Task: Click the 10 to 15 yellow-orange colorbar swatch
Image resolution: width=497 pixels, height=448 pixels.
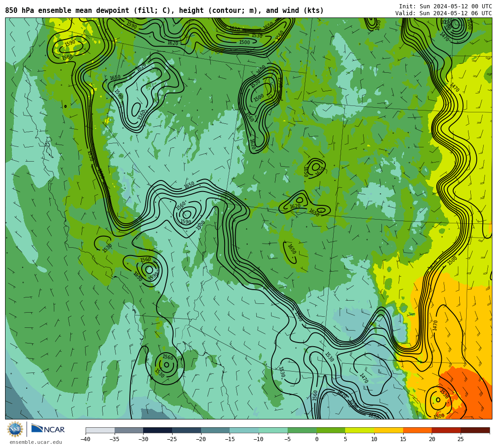Action: pyautogui.click(x=388, y=430)
